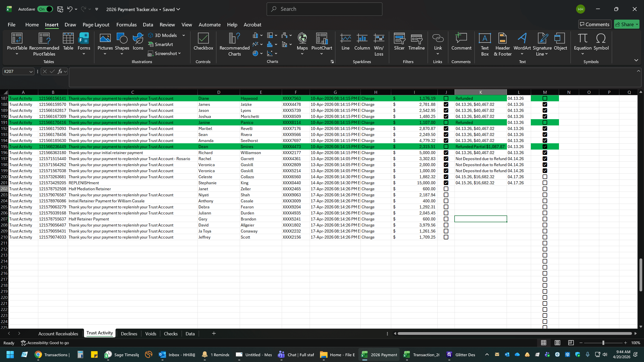Insert a Symbol
644x362 pixels.
pos(601,41)
